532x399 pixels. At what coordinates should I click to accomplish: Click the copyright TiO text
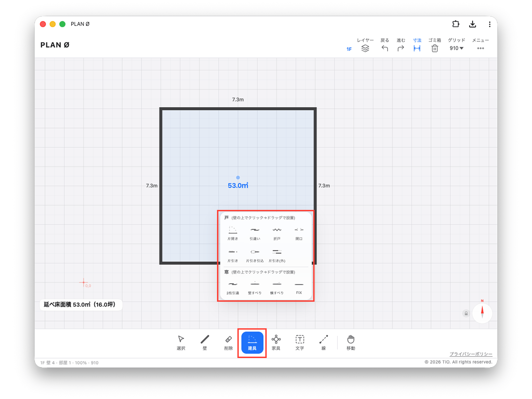(x=458, y=362)
